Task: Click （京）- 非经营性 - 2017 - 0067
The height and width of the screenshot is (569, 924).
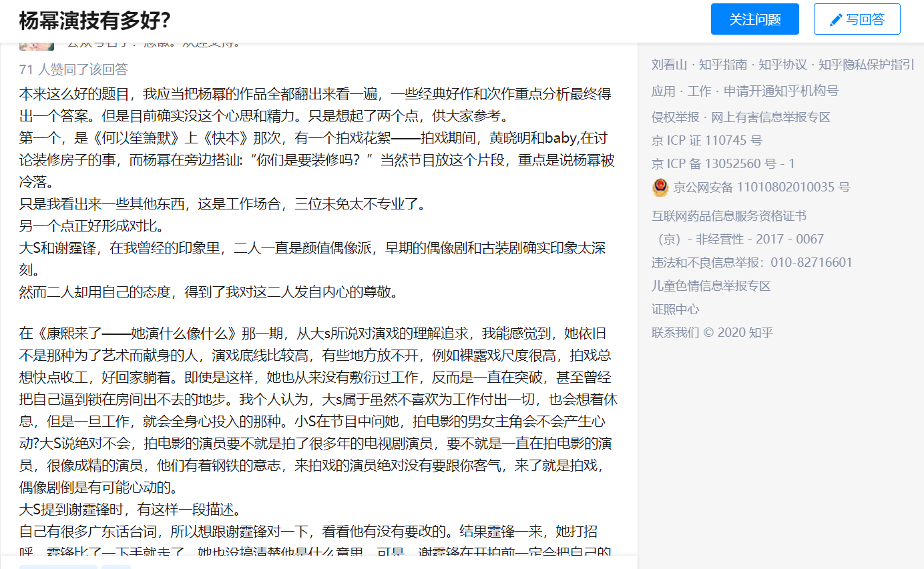Action: (x=738, y=239)
